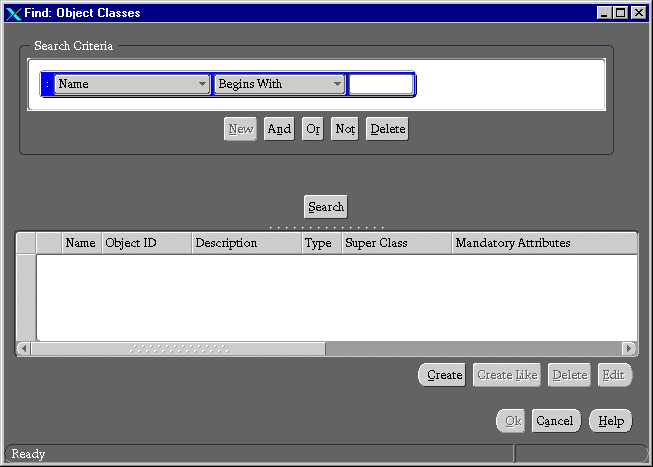Click the search value text field
653x467 pixels.
[x=380, y=84]
